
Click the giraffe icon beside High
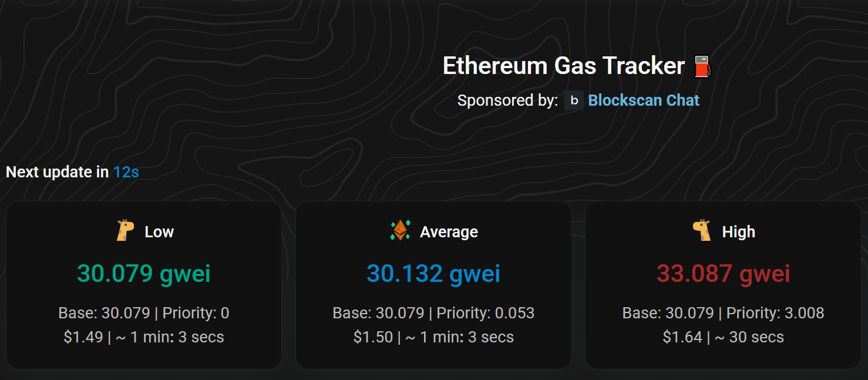pos(702,230)
